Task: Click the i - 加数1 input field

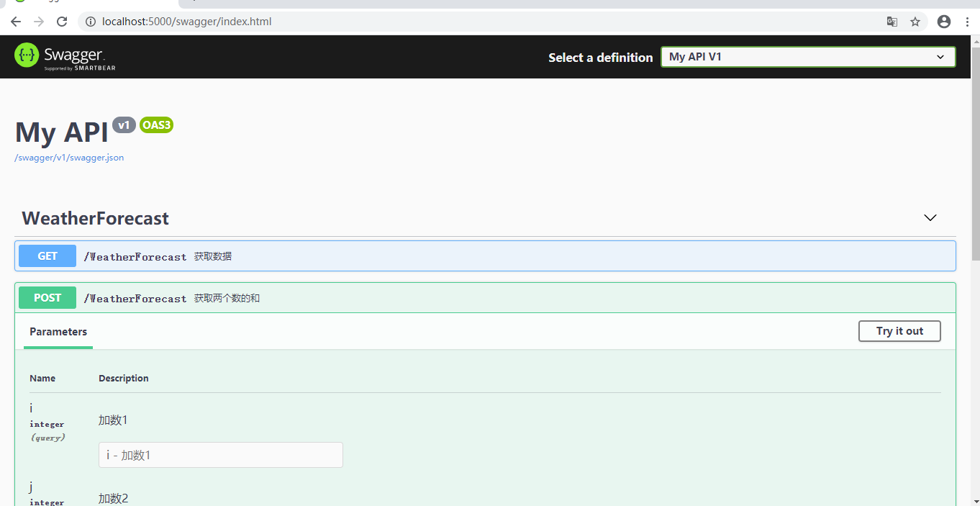Action: pos(220,454)
